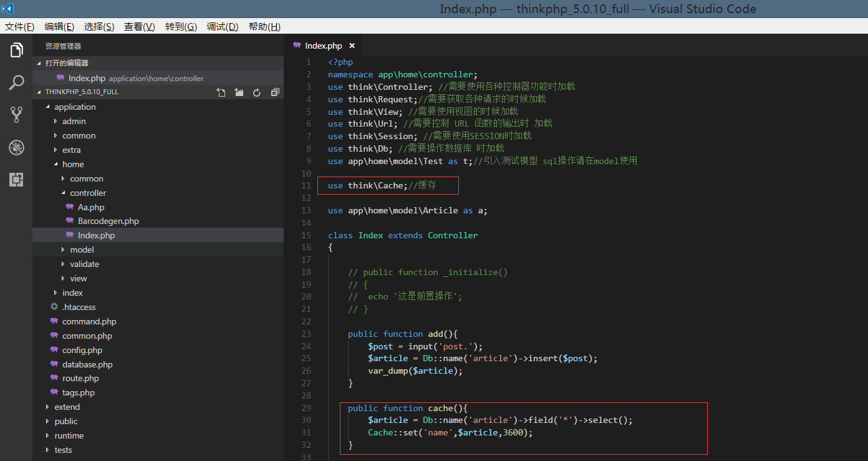Collapse the 打开的编辑器 section

click(158, 63)
